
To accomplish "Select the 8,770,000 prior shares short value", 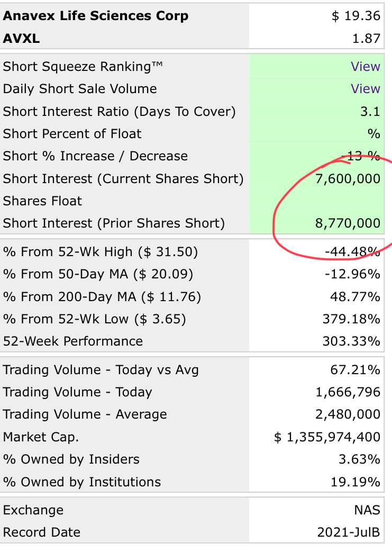I will pos(348,223).
